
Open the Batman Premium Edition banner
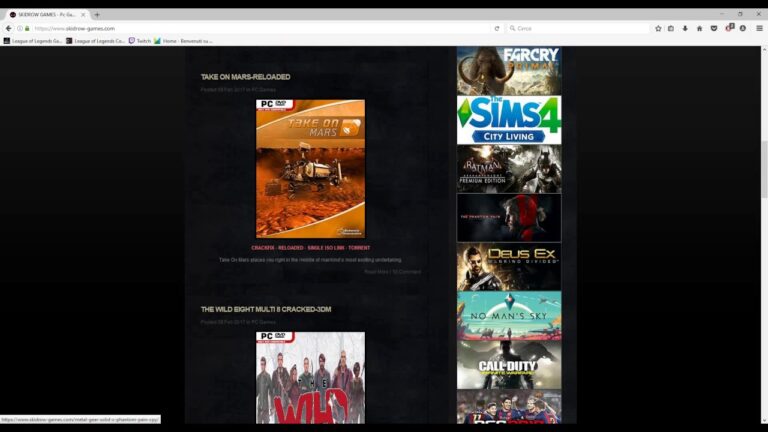click(x=509, y=169)
